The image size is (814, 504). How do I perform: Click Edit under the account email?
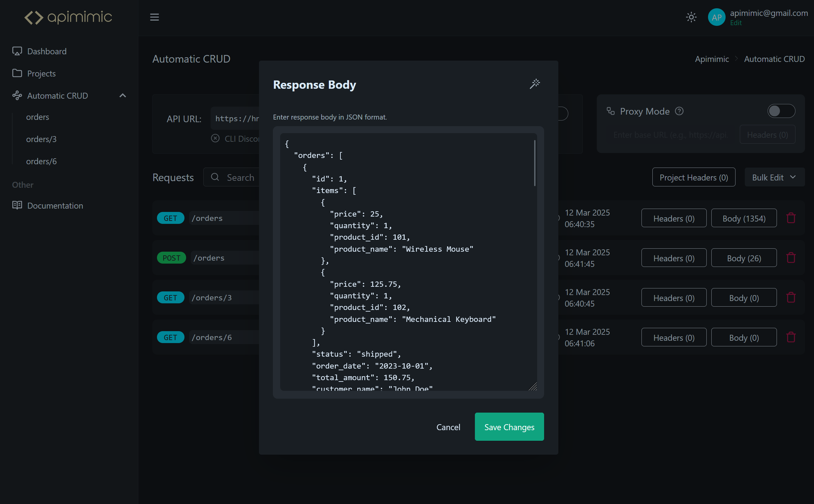click(x=736, y=23)
